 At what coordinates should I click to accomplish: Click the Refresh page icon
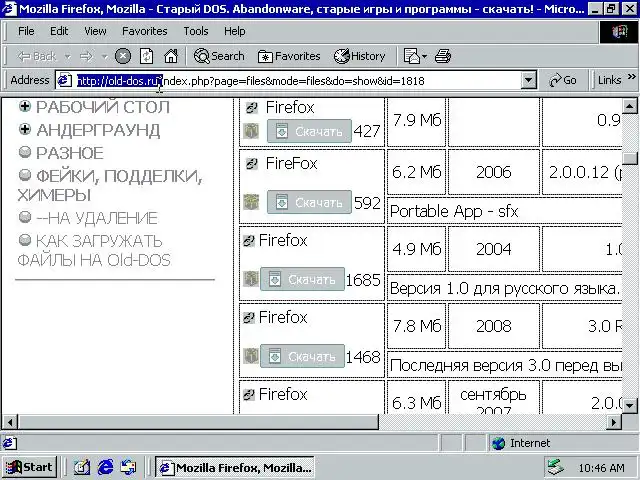pyautogui.click(x=147, y=56)
